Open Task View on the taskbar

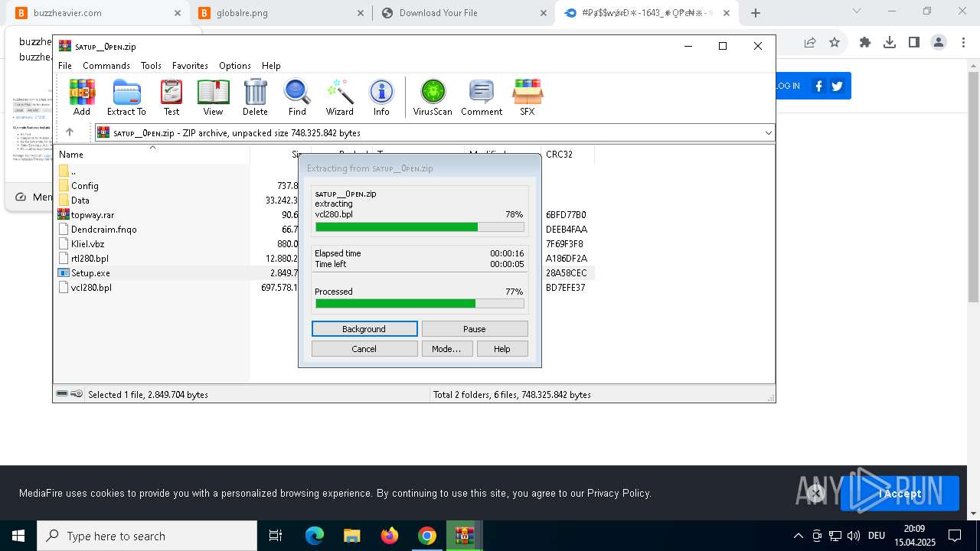276,536
